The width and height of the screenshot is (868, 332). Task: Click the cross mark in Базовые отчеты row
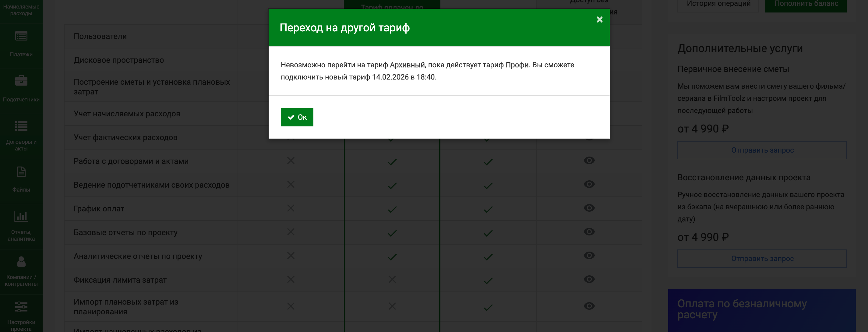(291, 232)
